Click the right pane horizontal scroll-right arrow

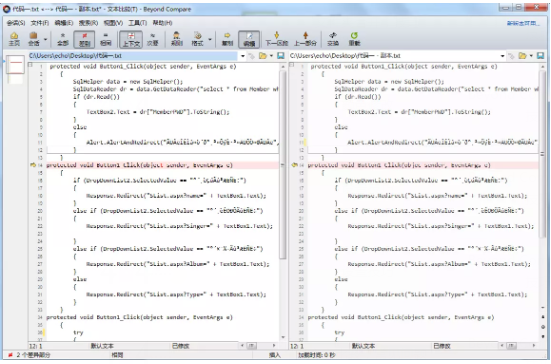coord(534,346)
